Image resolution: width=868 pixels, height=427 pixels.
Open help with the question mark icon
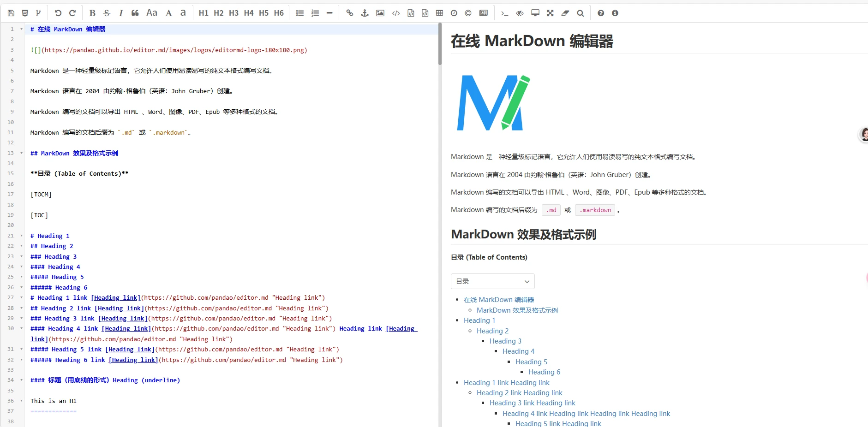tap(601, 13)
